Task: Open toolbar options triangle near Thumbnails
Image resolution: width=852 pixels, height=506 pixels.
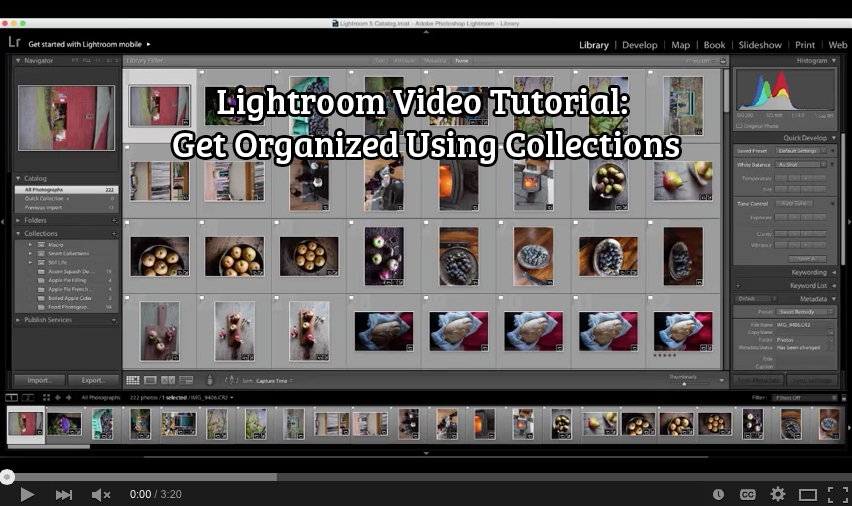Action: coord(722,380)
